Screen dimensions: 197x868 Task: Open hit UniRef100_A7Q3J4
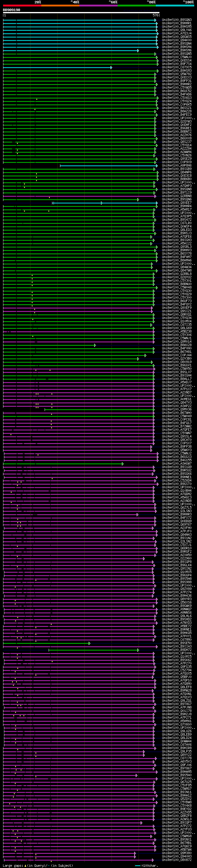(x=177, y=34)
